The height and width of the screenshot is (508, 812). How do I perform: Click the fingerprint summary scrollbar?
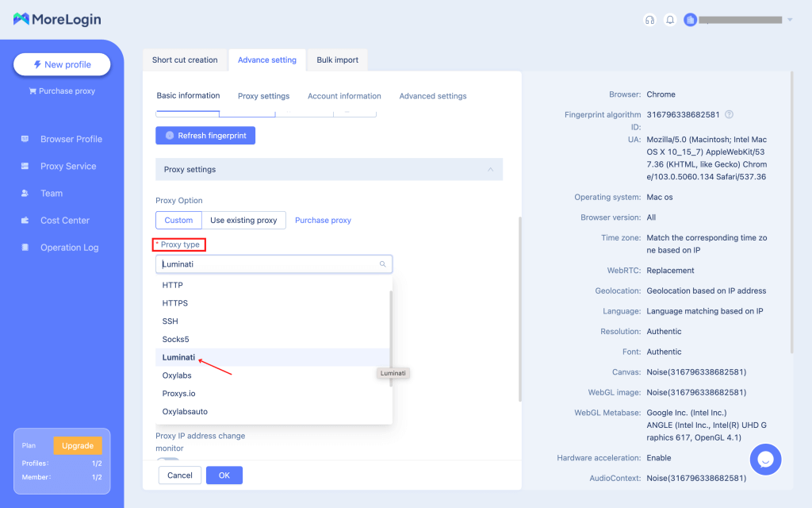[791, 213]
